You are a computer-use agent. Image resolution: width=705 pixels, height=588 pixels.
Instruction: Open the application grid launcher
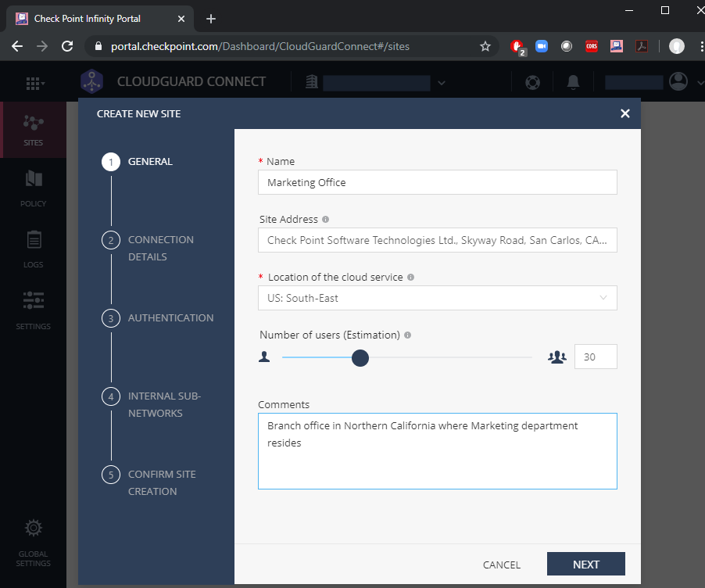coord(33,82)
